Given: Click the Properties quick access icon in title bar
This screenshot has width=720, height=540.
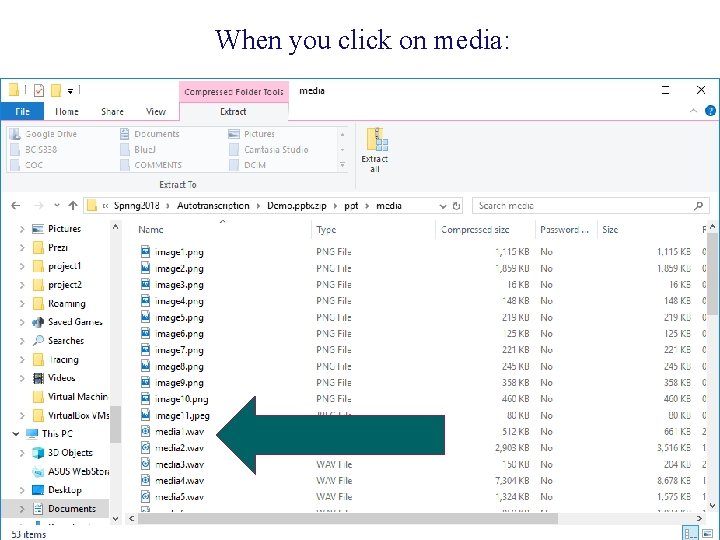Looking at the screenshot, I should 39,90.
